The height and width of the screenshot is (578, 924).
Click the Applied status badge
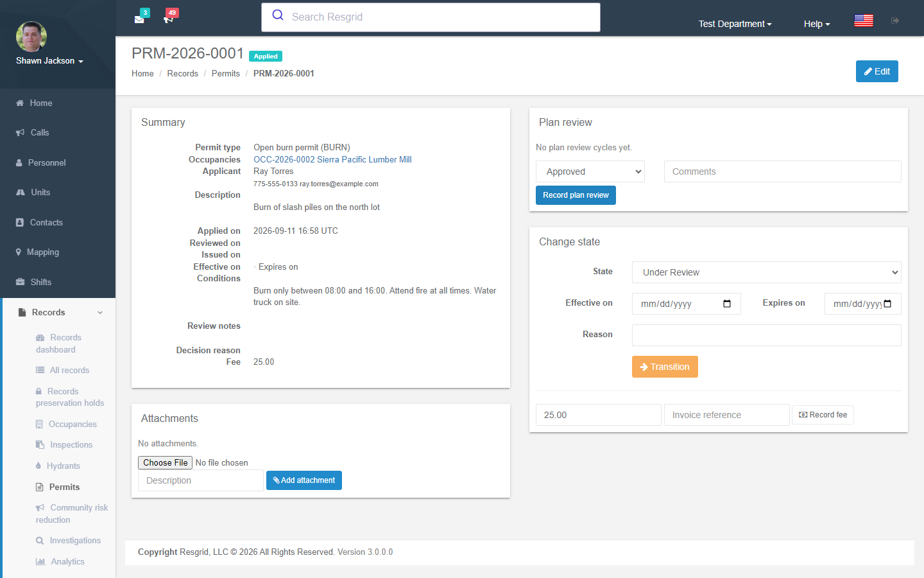pos(266,57)
